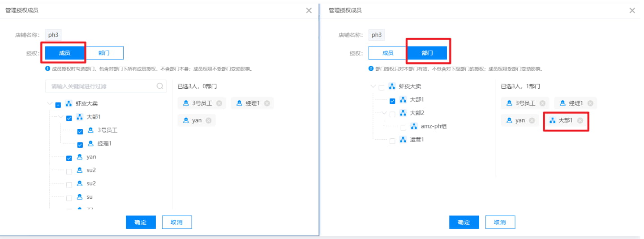Click 大部2 department icon in right dialog
Viewport: 644px width, 239px height.
click(403, 113)
